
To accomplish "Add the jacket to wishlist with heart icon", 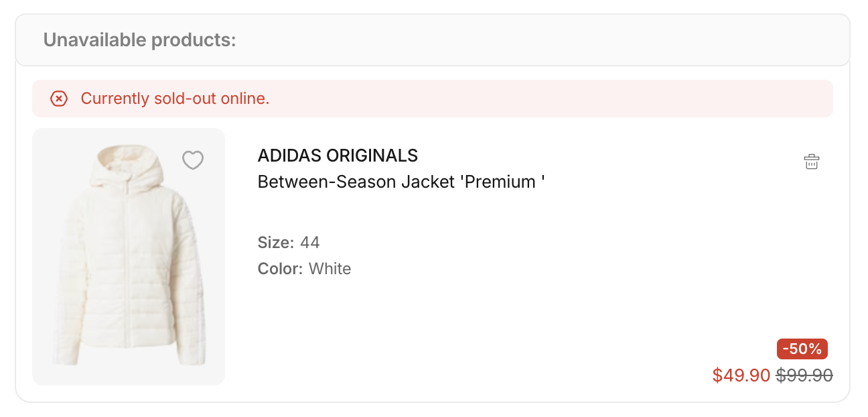I will (193, 160).
